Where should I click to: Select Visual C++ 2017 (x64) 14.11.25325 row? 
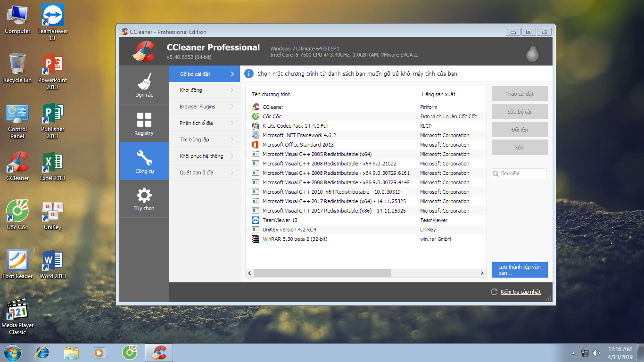(366, 201)
